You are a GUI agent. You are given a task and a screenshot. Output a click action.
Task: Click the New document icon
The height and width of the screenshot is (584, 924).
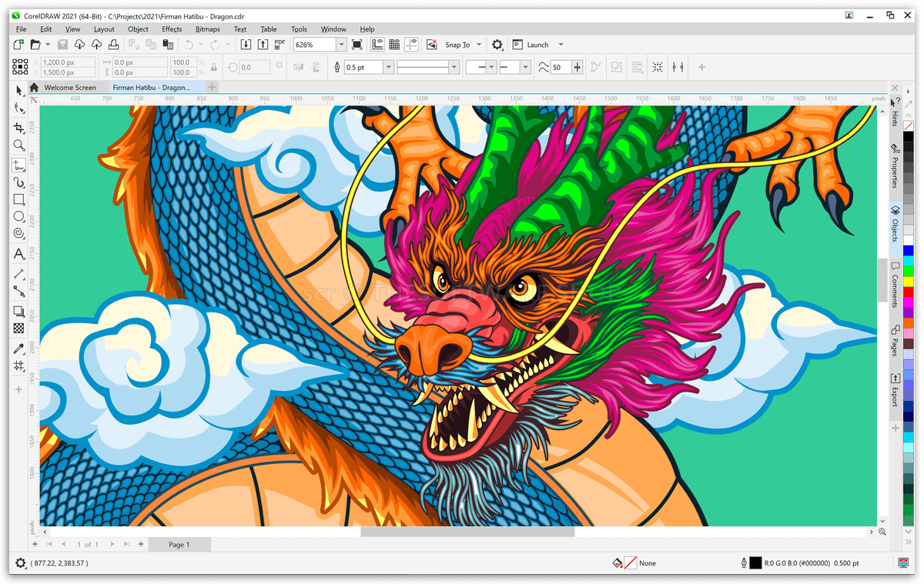point(19,45)
